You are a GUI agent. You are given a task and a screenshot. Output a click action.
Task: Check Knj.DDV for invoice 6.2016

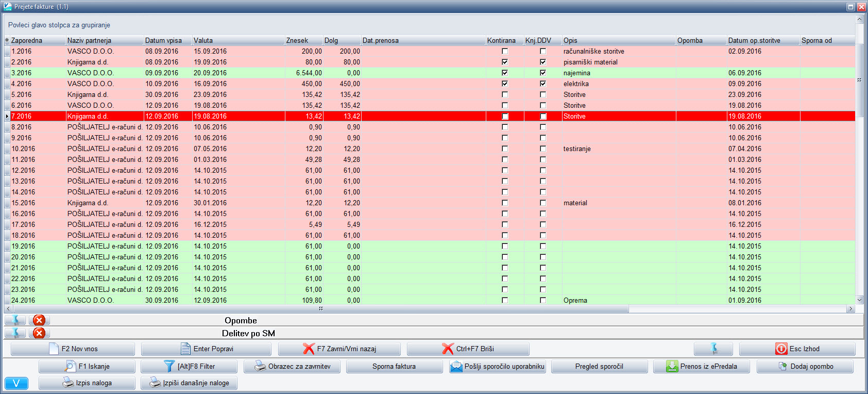(543, 105)
